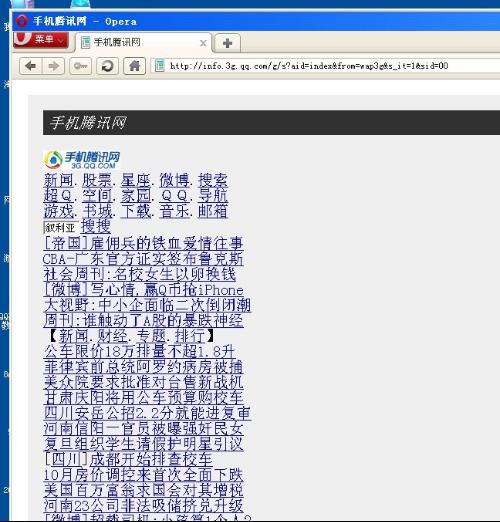
Task: Close the 手机腾讯网 tab
Action: (203, 43)
